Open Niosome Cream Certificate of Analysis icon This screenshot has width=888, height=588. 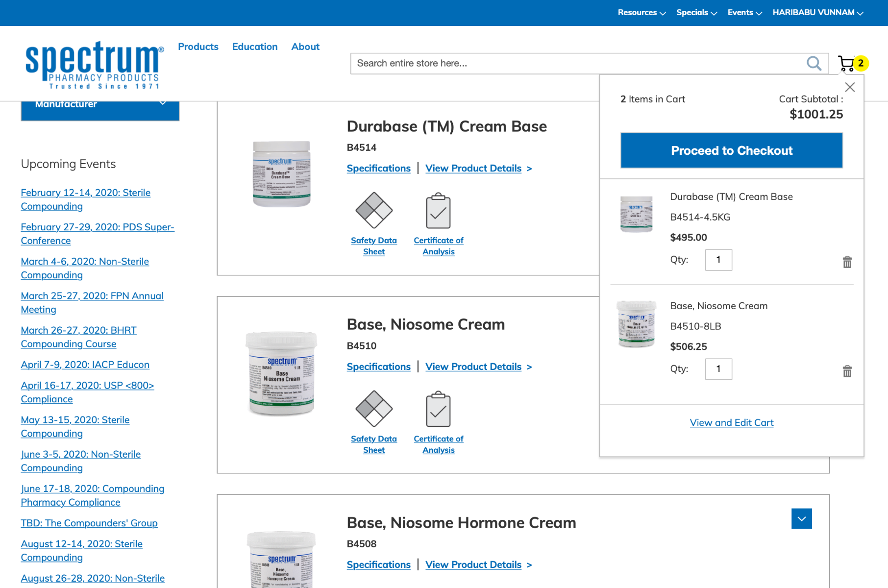pos(438,409)
